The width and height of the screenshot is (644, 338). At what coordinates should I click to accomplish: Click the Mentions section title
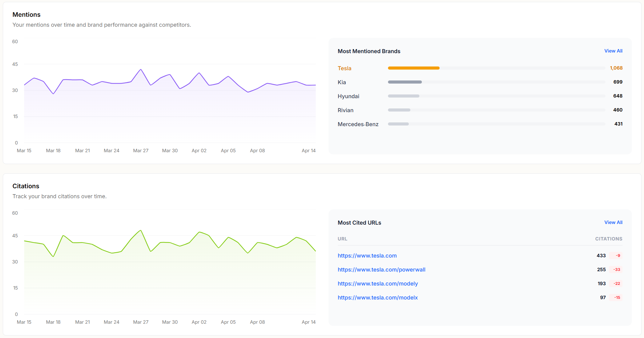coord(26,15)
